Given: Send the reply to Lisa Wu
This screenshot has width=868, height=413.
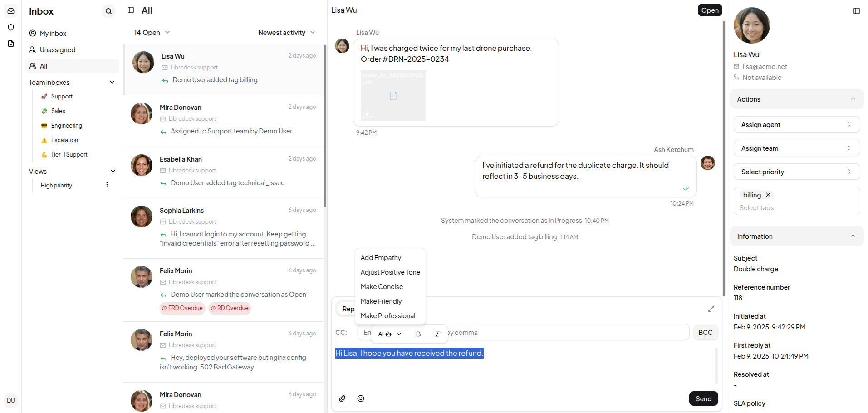Looking at the screenshot, I should (x=703, y=398).
